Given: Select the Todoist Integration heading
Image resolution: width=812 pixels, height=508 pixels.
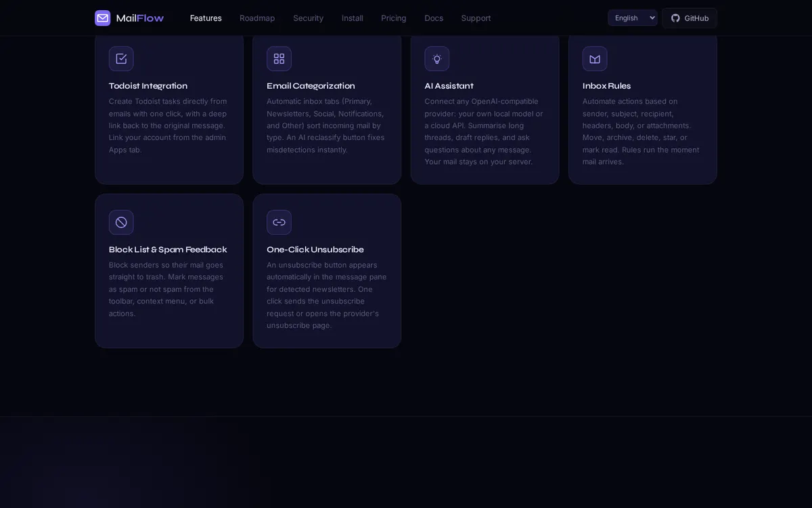Looking at the screenshot, I should coord(148,86).
